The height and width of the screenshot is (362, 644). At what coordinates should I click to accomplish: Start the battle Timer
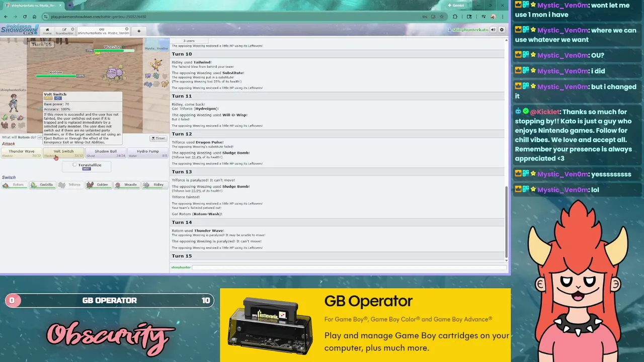(158, 138)
